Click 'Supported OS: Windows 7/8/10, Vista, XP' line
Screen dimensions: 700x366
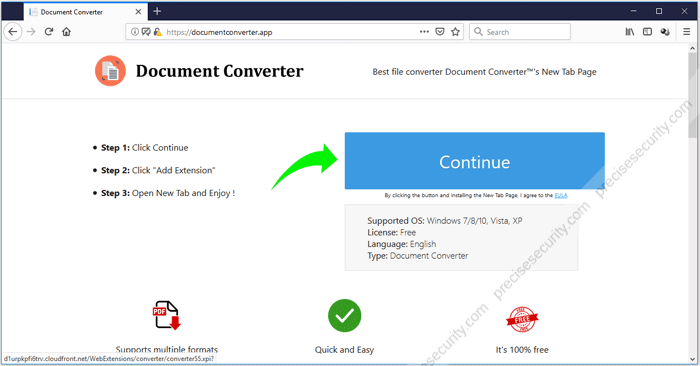click(x=445, y=220)
